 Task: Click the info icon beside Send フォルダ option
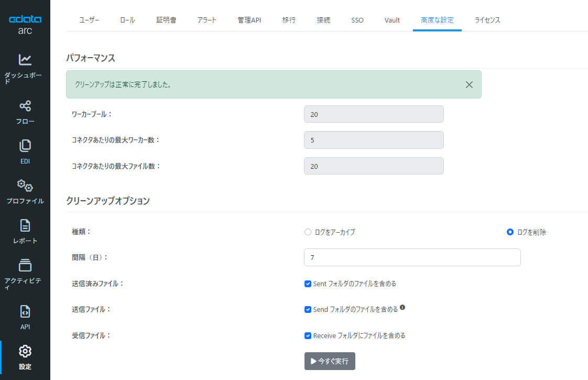coord(402,307)
